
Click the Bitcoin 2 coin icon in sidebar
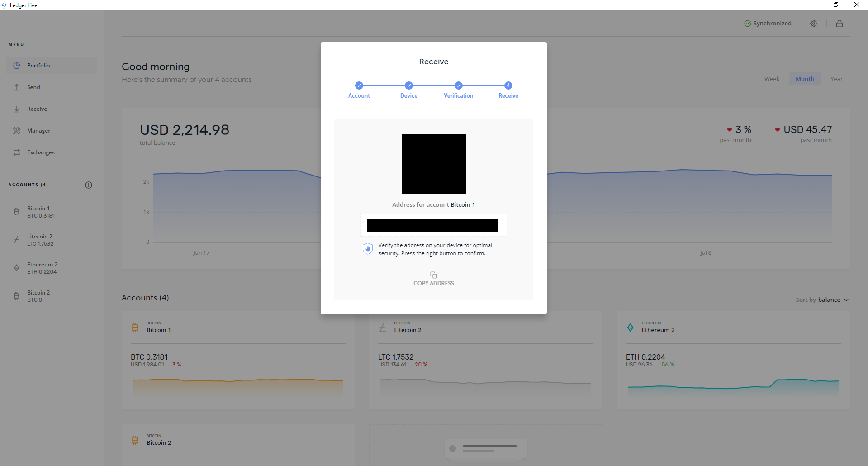pos(17,296)
